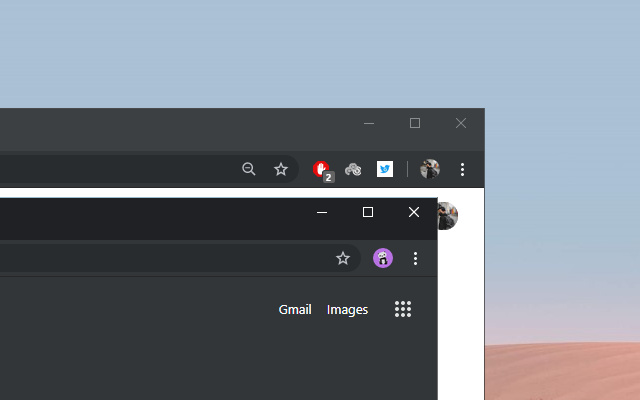Focus the front window's address bar
Image resolution: width=640 pixels, height=400 pixels.
click(163, 258)
